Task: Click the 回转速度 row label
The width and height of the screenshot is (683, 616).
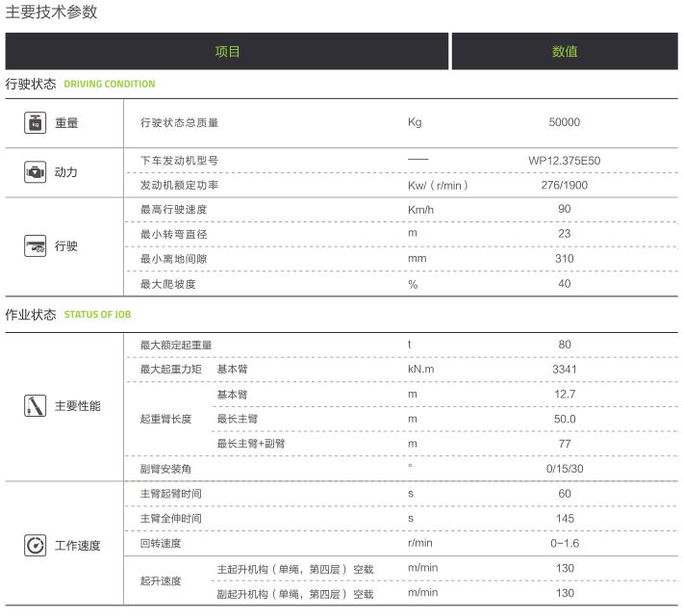Action: pos(161,543)
